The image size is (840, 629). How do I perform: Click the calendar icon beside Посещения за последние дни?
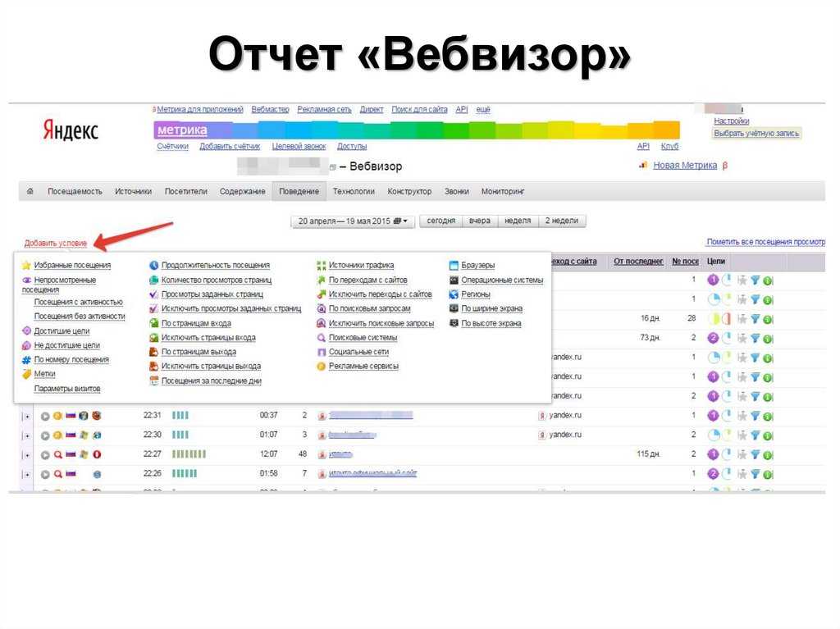(x=153, y=381)
